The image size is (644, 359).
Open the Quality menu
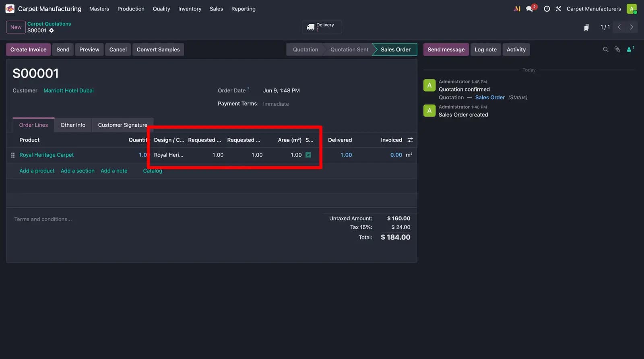click(161, 8)
